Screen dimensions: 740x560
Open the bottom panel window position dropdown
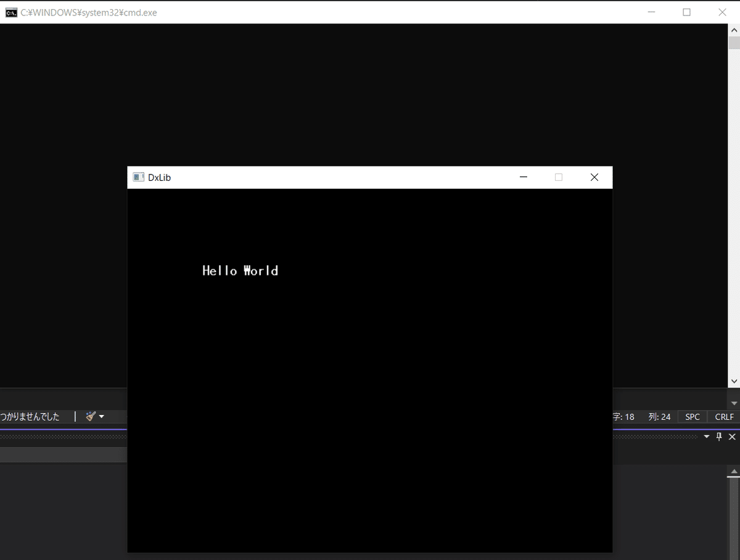pos(707,437)
